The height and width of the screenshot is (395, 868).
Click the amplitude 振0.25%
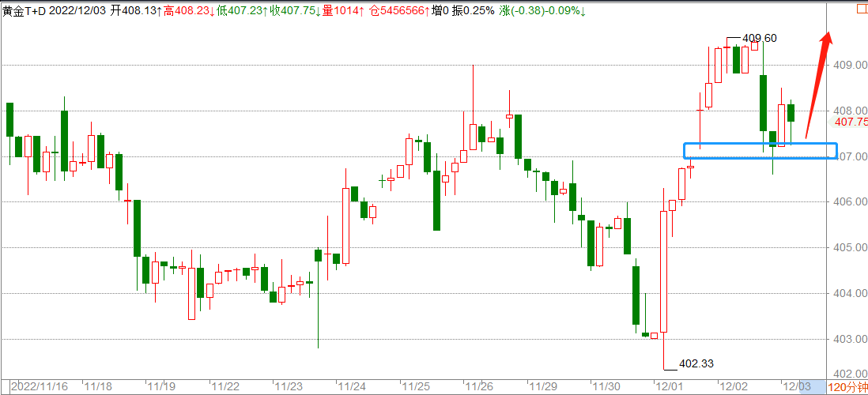pos(474,12)
